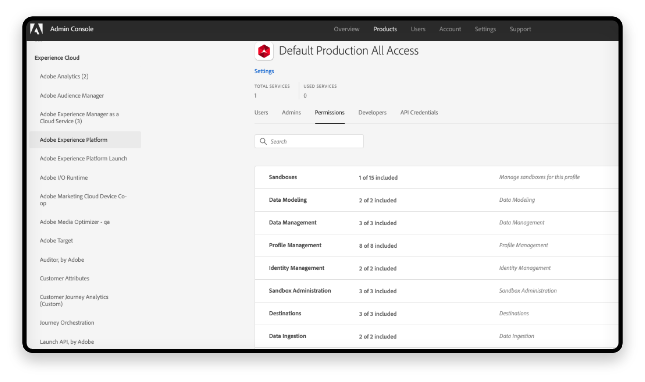This screenshot has width=645, height=382.
Task: Open the Products menu item
Action: 385,29
